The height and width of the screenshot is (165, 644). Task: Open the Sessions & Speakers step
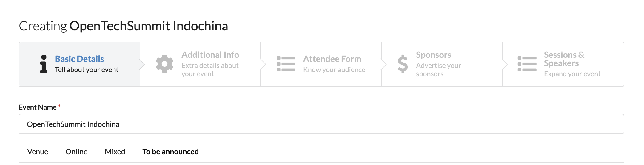click(563, 64)
